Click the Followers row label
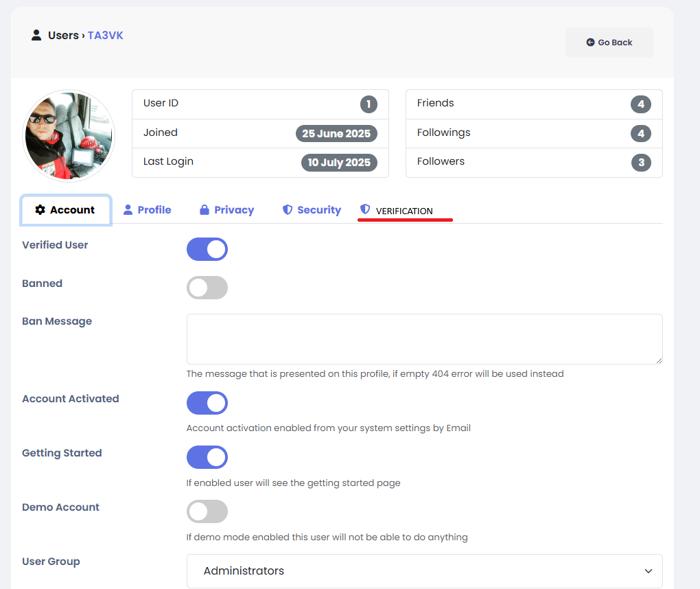Viewport: 700px width, 589px height. pos(441,161)
